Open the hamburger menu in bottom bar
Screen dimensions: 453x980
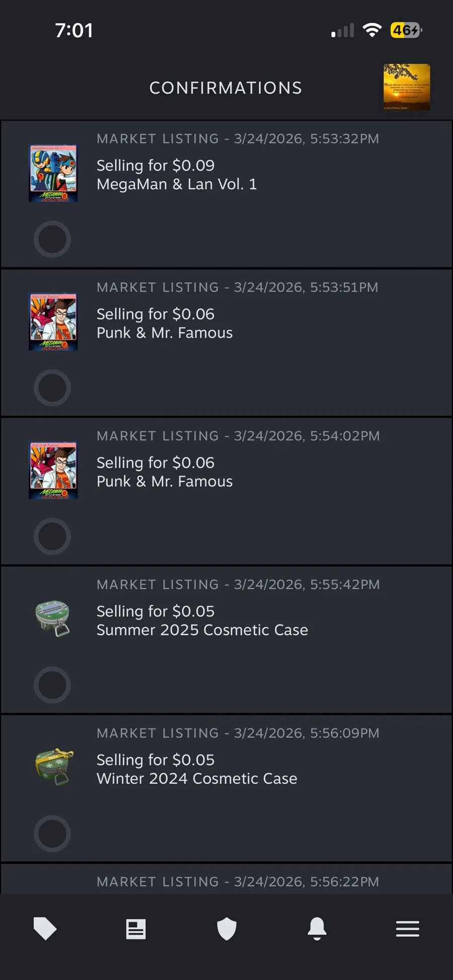408,929
